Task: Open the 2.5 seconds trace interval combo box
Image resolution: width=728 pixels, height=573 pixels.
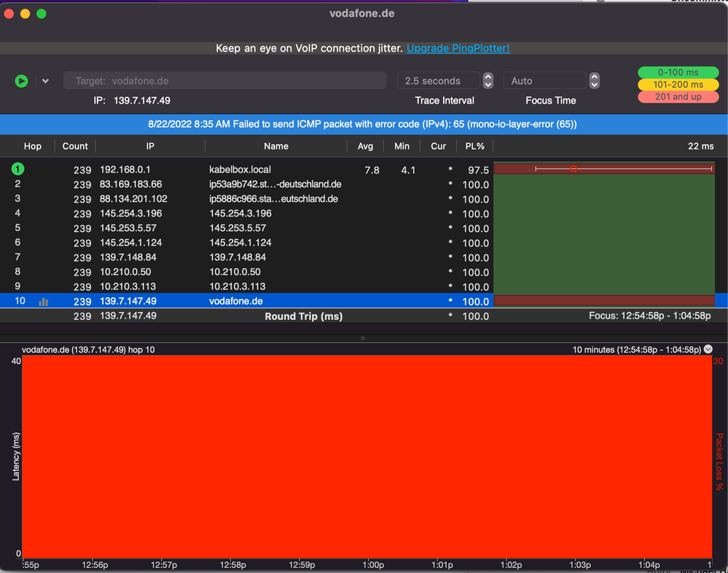Action: tap(438, 81)
